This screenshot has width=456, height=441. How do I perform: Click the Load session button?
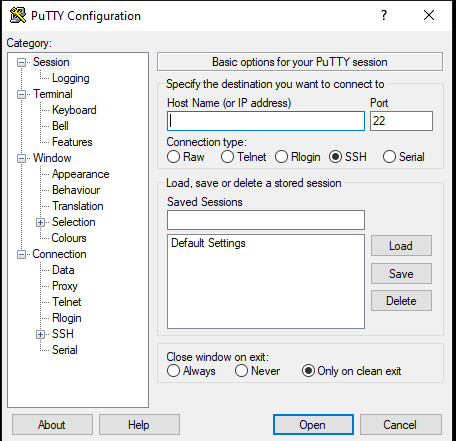(401, 246)
